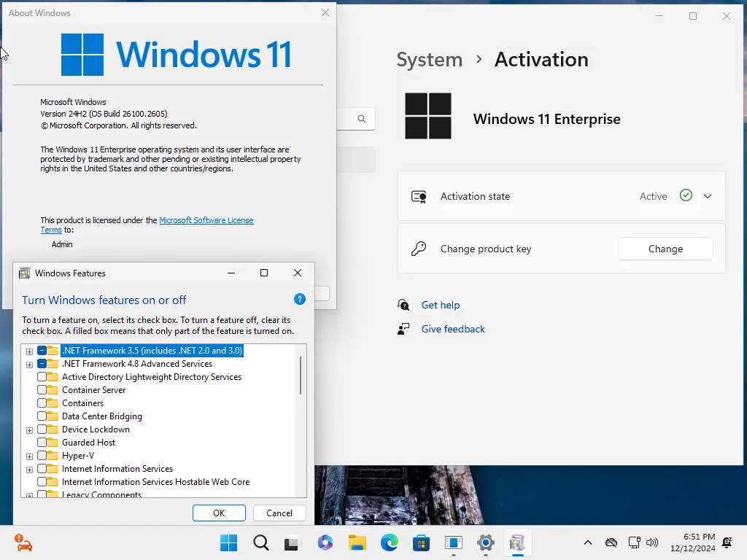Enable the Hyper-V checkbox
This screenshot has width=747, height=560.
42,456
